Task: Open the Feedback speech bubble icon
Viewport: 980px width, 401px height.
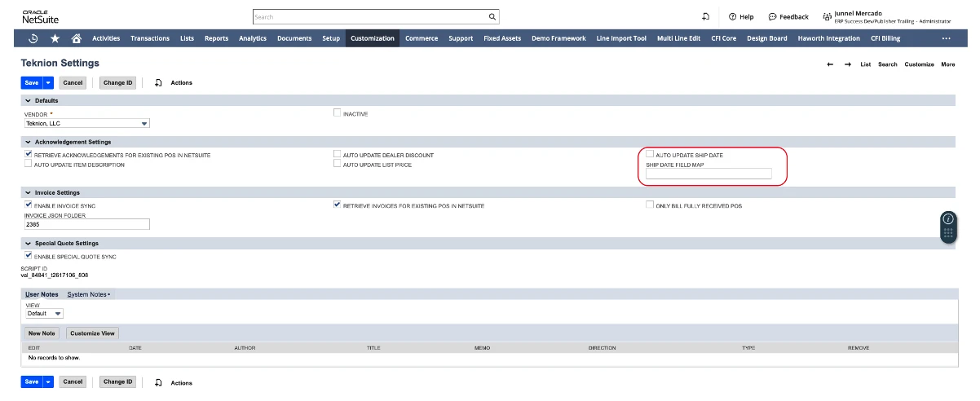Action: (x=772, y=16)
